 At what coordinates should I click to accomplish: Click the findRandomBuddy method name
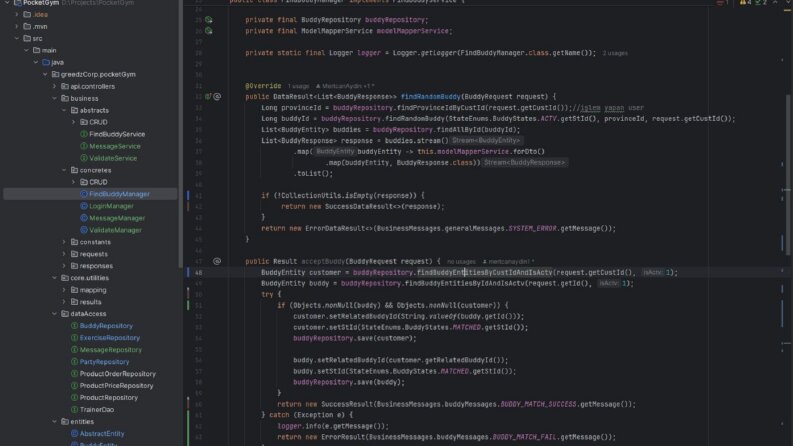click(x=430, y=97)
